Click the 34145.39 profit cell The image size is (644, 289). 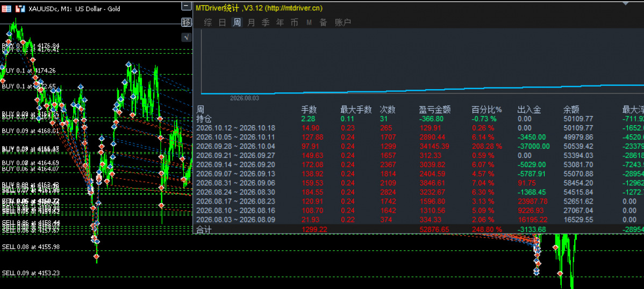434,146
